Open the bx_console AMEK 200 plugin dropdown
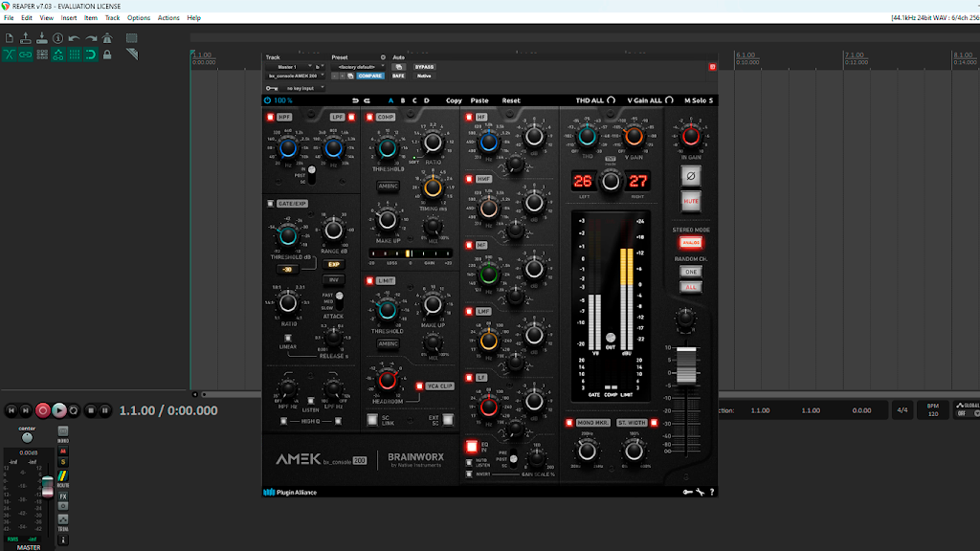Image resolution: width=980 pixels, height=551 pixels. (296, 76)
